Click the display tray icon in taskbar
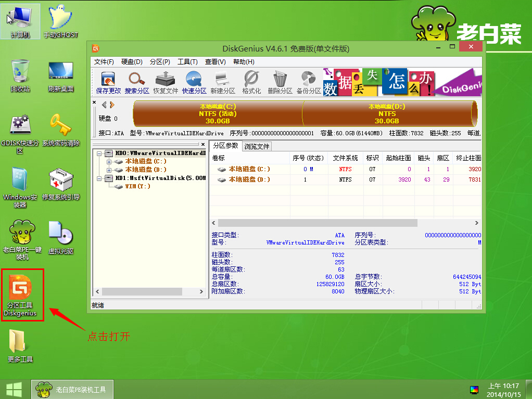 pos(474,390)
